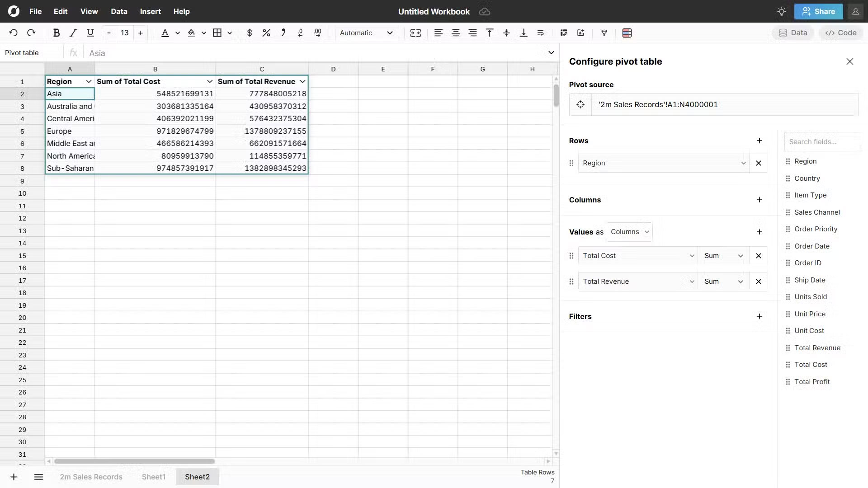Switch to the 2m Sales Records sheet tab
This screenshot has width=868, height=488.
coord(91,477)
